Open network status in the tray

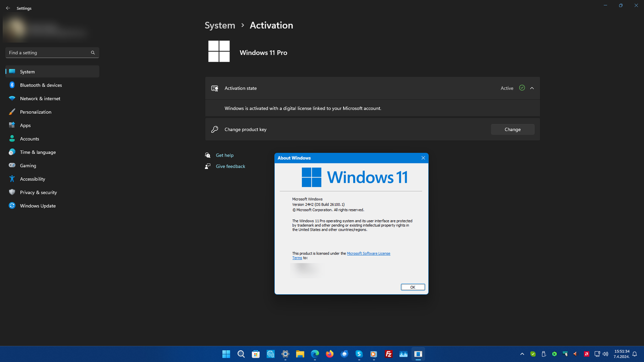[597, 354]
